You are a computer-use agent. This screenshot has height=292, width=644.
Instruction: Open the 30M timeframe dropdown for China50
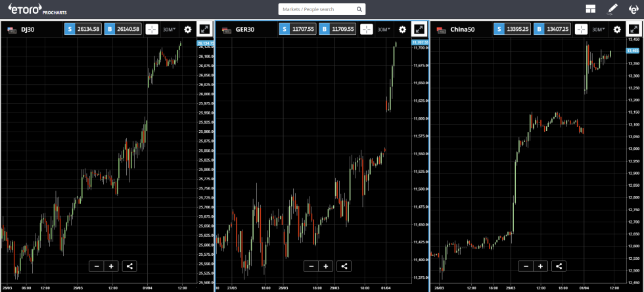599,30
